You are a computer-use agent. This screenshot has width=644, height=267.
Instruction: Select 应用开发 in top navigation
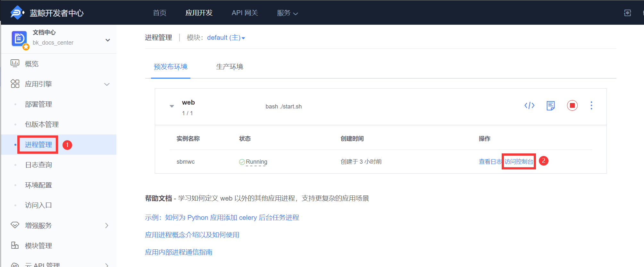click(199, 13)
